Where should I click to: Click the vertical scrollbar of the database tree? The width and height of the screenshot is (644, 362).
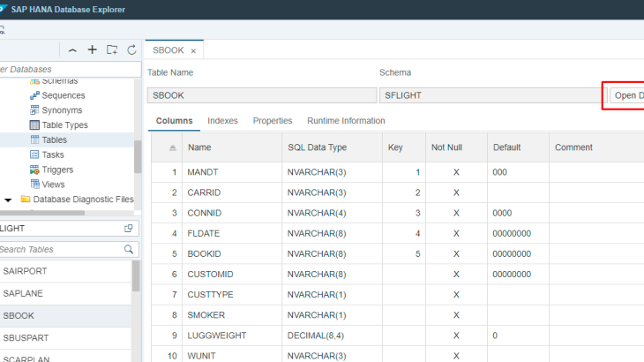pos(138,156)
